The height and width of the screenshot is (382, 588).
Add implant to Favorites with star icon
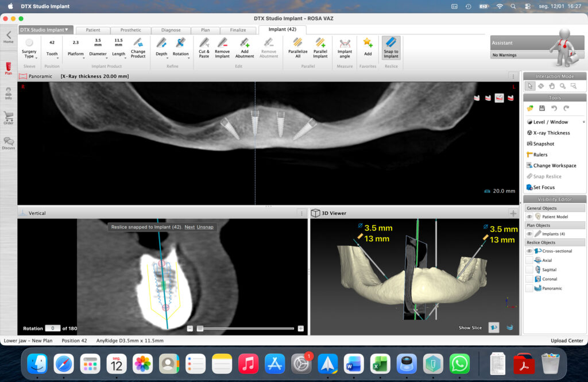coord(368,43)
